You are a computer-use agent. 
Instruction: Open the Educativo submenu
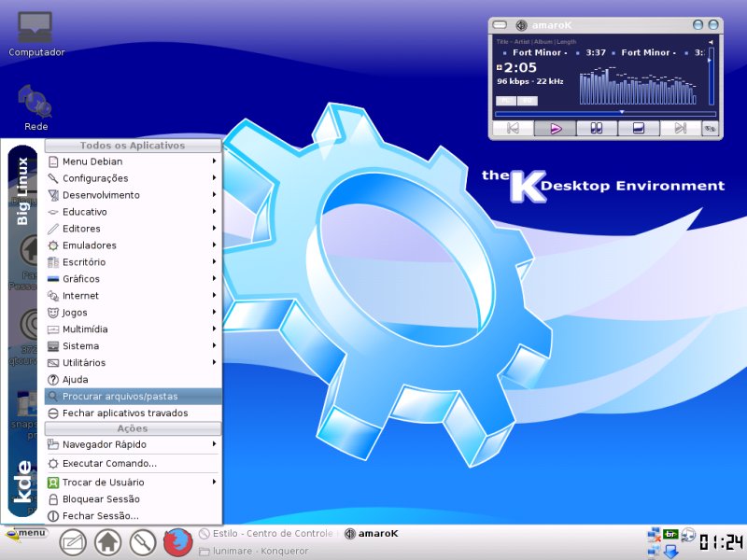tap(133, 212)
